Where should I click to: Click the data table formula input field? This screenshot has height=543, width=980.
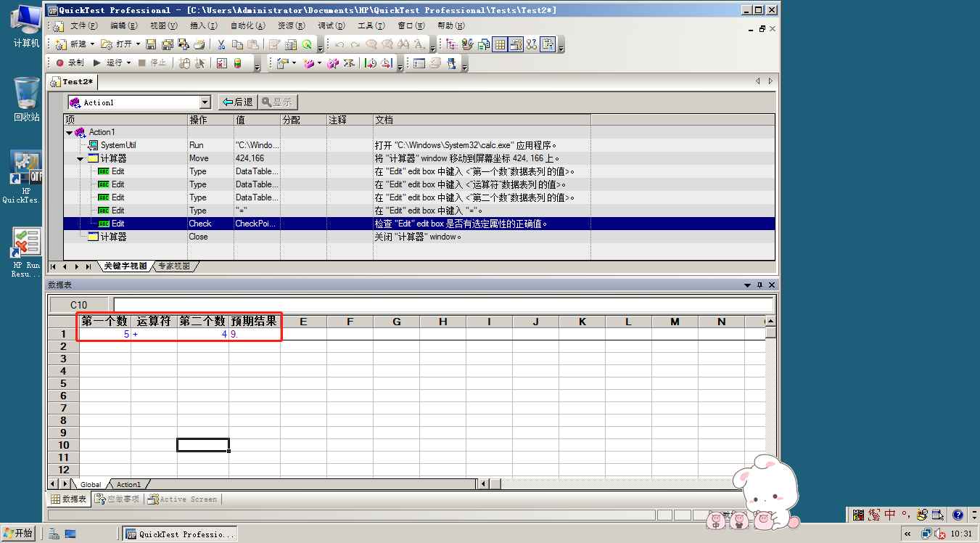(x=443, y=305)
